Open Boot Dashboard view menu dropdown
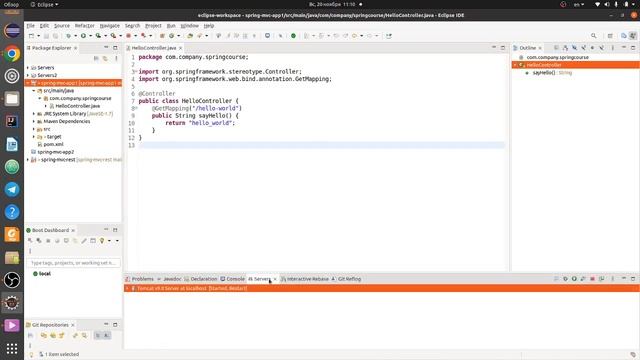The width and height of the screenshot is (640, 360). [117, 241]
